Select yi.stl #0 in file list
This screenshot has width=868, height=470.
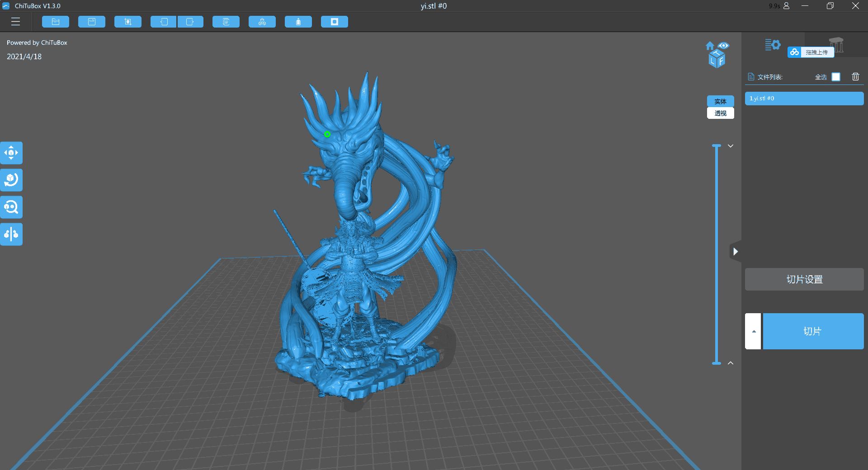tap(804, 99)
